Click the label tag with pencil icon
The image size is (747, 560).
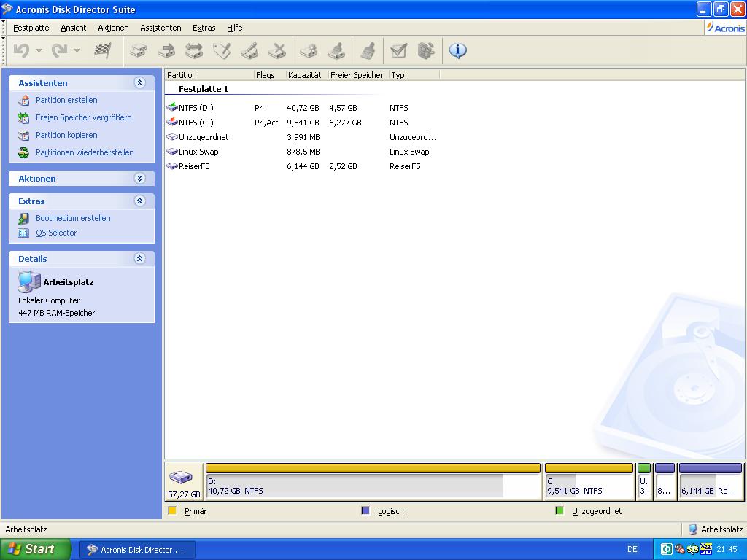222,50
